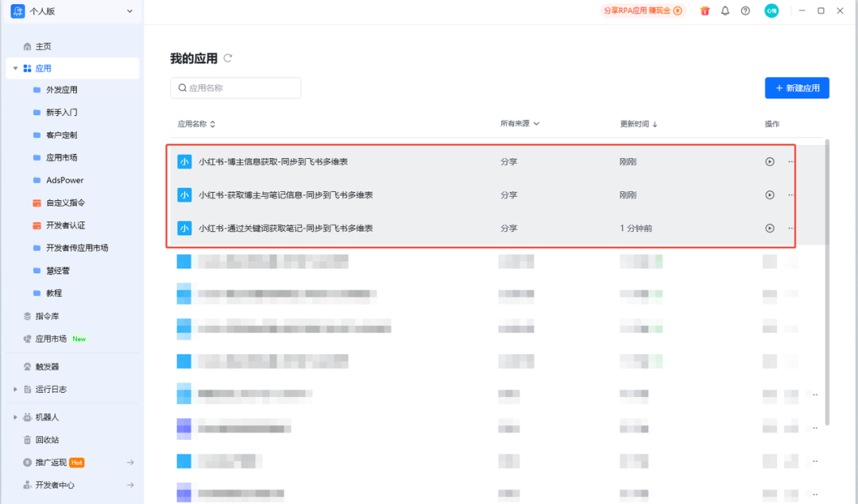Click the teal user avatar
The height and width of the screenshot is (504, 858).
pyautogui.click(x=771, y=10)
